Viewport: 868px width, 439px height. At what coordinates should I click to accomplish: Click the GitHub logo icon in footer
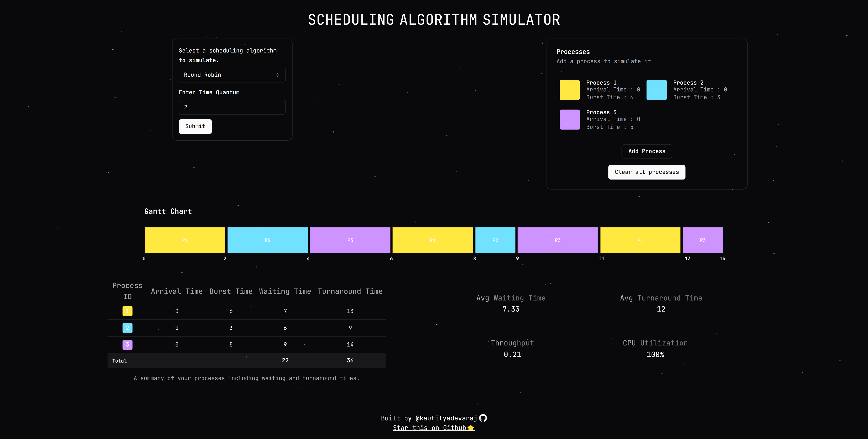484,418
